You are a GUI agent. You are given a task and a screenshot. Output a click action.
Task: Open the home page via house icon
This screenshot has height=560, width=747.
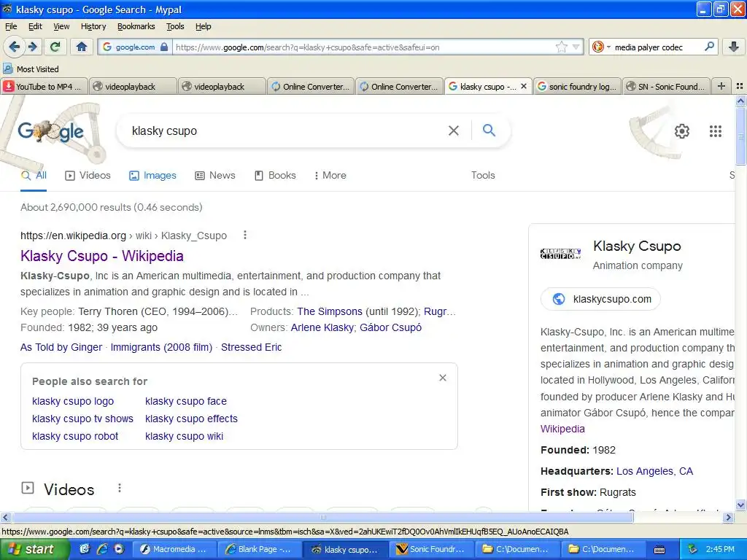point(82,47)
